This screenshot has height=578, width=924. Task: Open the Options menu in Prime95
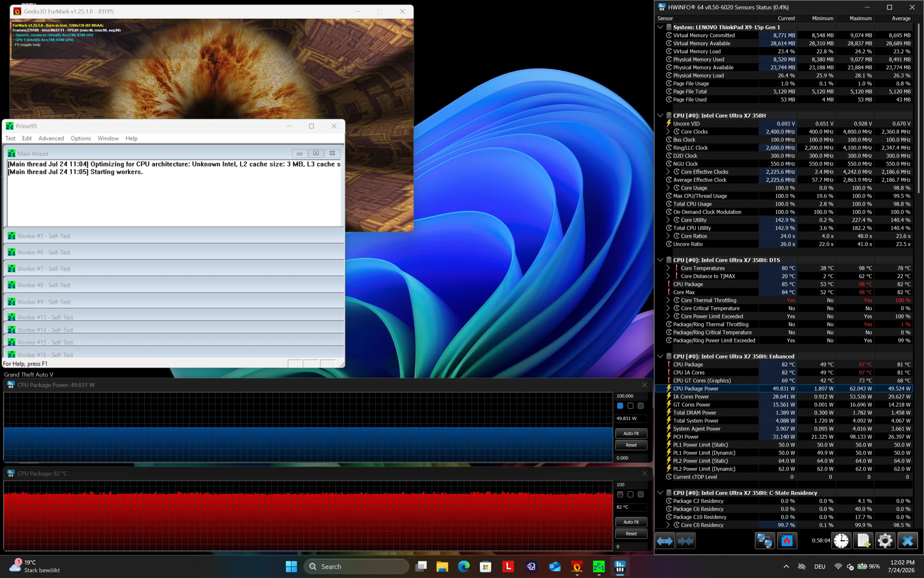click(80, 138)
